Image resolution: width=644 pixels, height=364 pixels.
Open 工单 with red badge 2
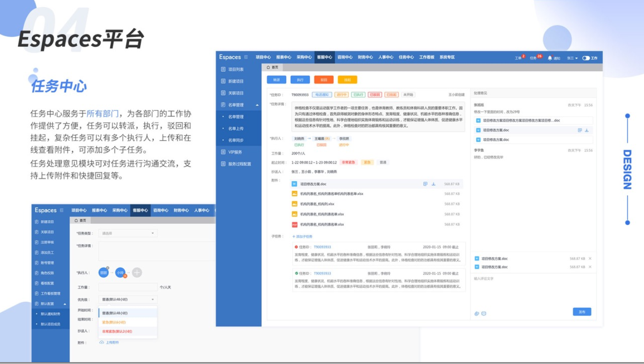(520, 58)
